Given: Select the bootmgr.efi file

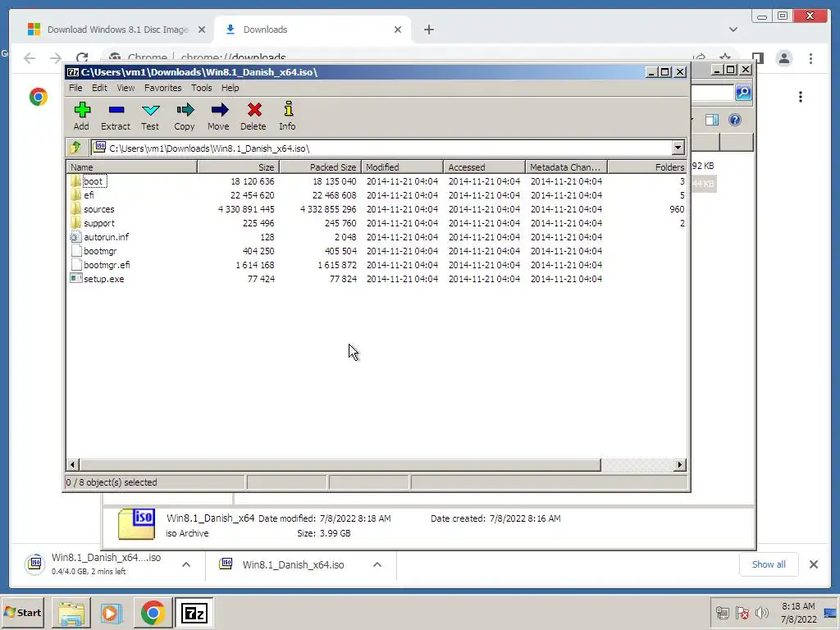Looking at the screenshot, I should click(x=100, y=265).
